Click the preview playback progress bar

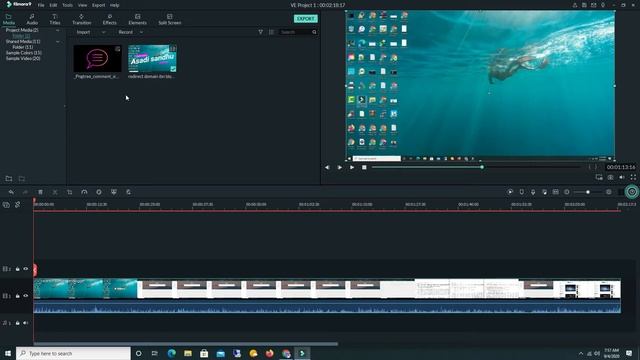476,167
